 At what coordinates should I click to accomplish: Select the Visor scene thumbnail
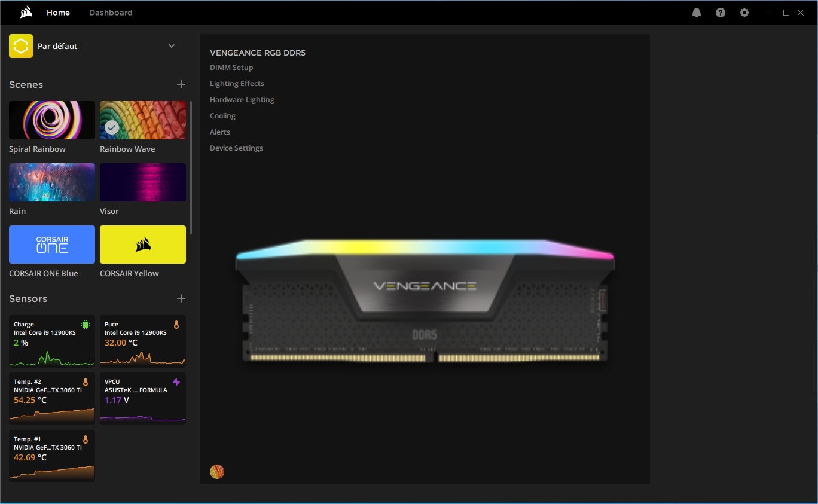143,182
